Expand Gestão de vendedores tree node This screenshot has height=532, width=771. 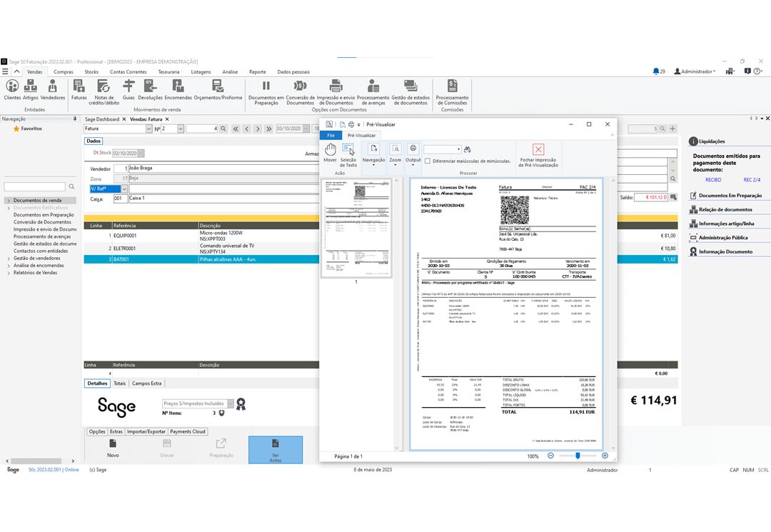9,258
